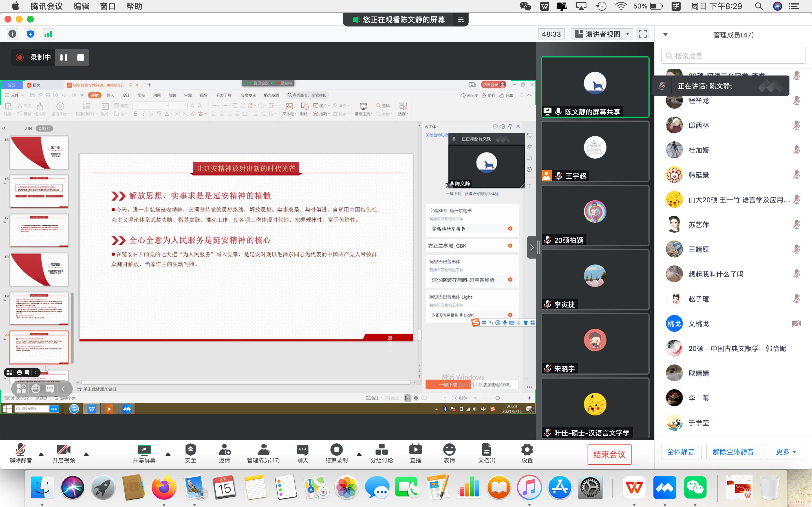Click the 搜索成员 search field
812x507 pixels.
(733, 56)
